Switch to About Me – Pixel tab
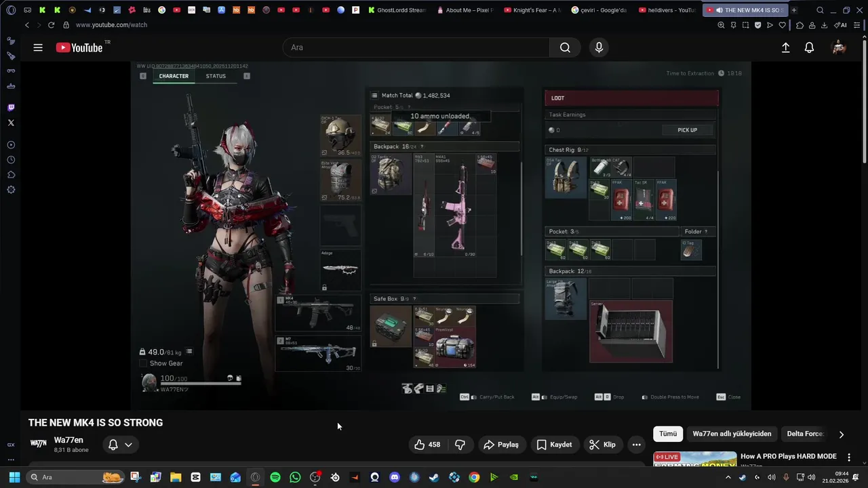868x488 pixels. [x=465, y=10]
